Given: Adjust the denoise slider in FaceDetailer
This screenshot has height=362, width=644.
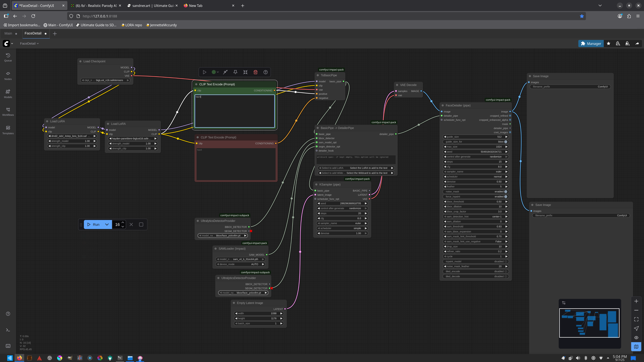Looking at the screenshot, I should pyautogui.click(x=475, y=182).
